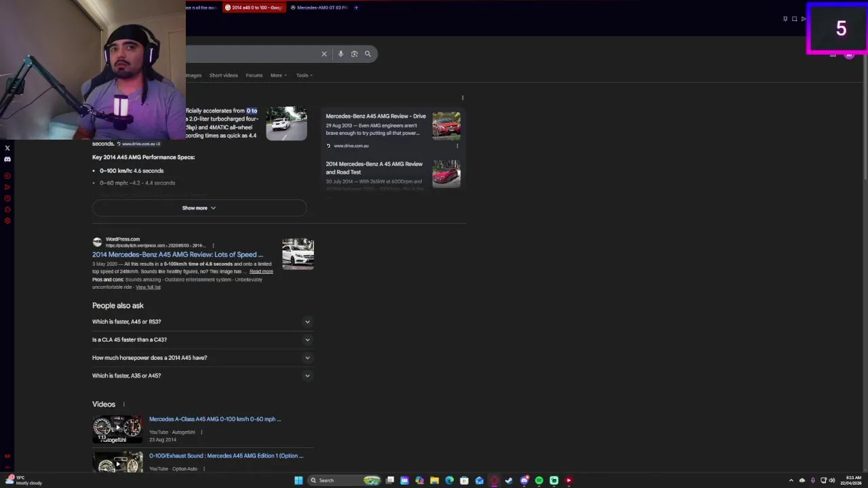Search by image with the camera lens icon

pos(354,54)
